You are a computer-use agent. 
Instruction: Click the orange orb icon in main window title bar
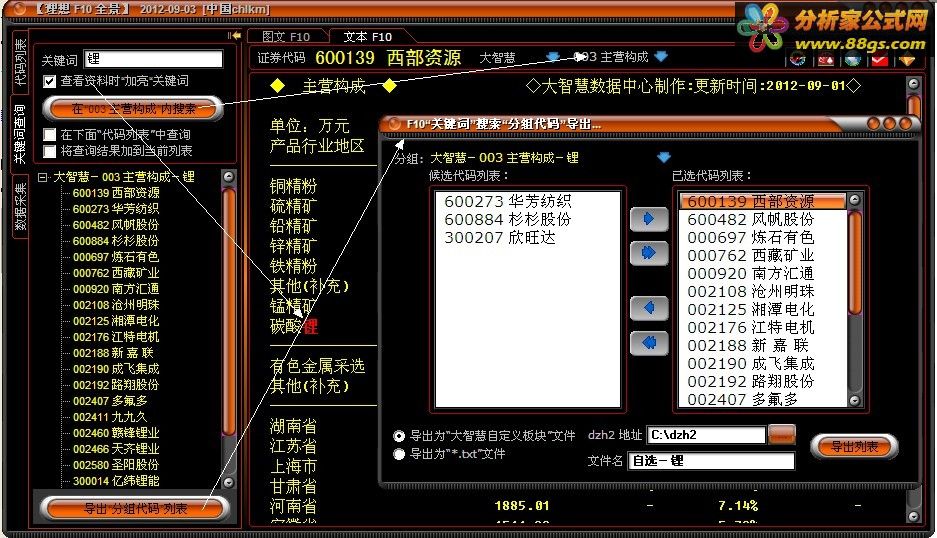(x=19, y=9)
